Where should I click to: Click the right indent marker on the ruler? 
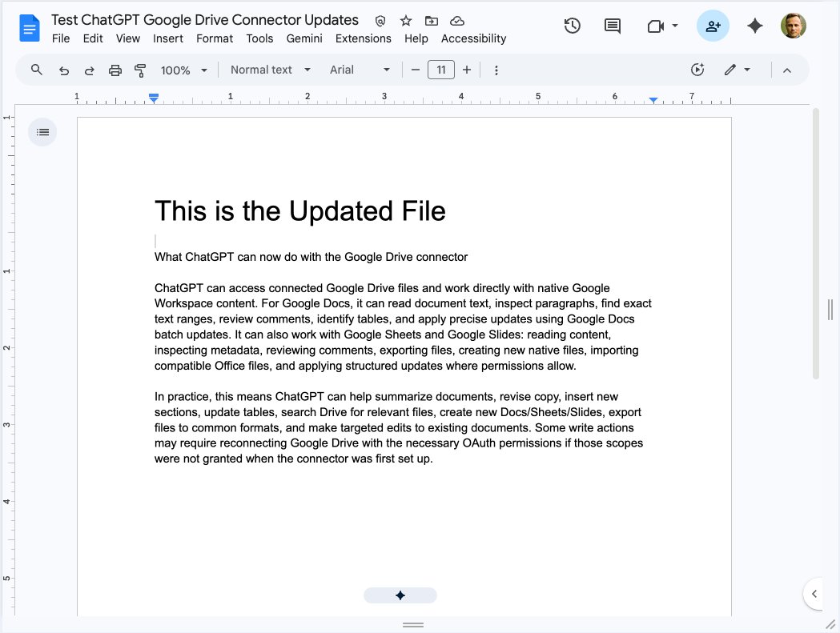tap(653, 100)
